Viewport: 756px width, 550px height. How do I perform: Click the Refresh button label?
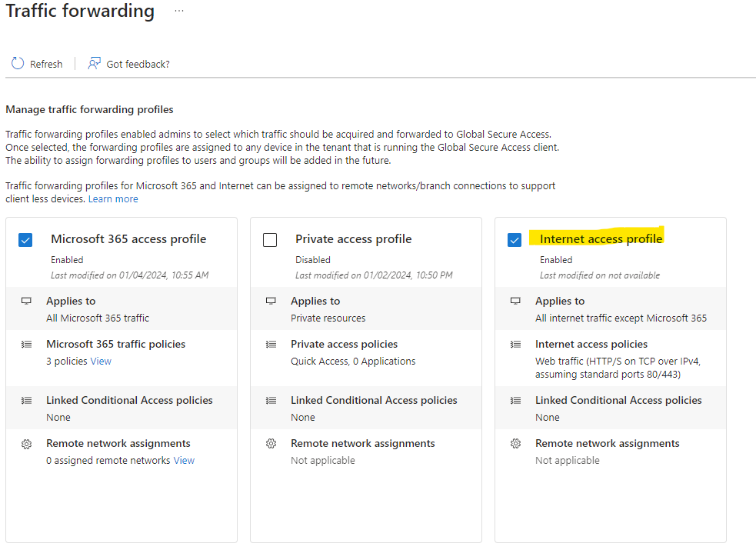(x=46, y=64)
